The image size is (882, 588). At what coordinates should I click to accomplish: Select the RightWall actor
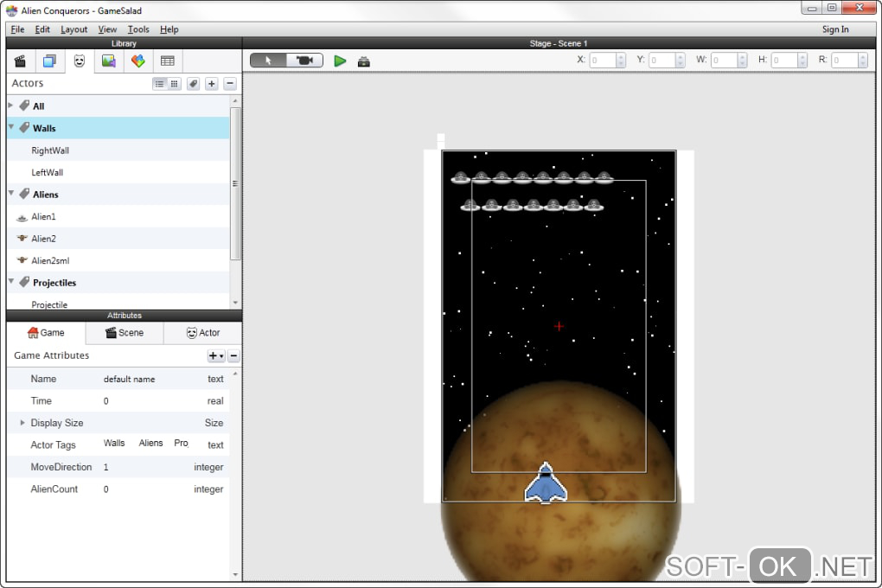(118, 150)
